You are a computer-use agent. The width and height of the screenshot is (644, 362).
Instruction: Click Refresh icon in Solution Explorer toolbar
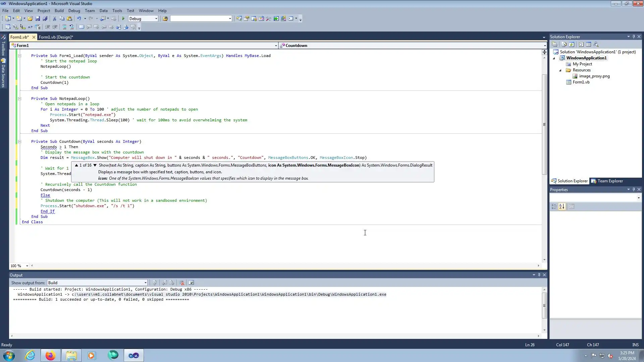pos(572,45)
